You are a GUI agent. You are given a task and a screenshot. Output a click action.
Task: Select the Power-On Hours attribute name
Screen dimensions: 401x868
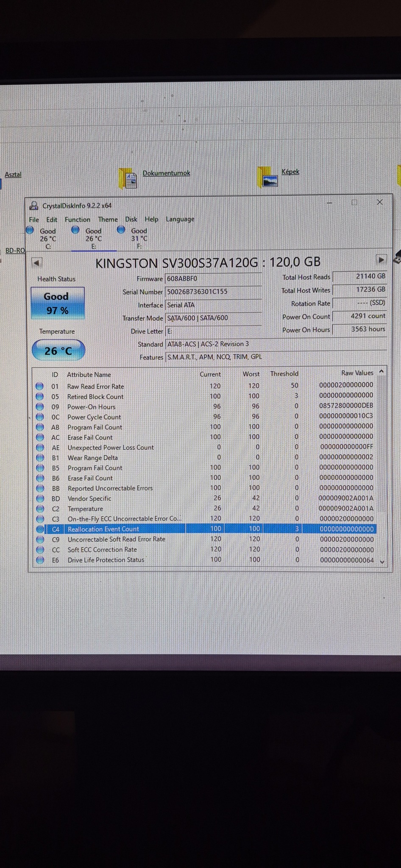pyautogui.click(x=92, y=407)
